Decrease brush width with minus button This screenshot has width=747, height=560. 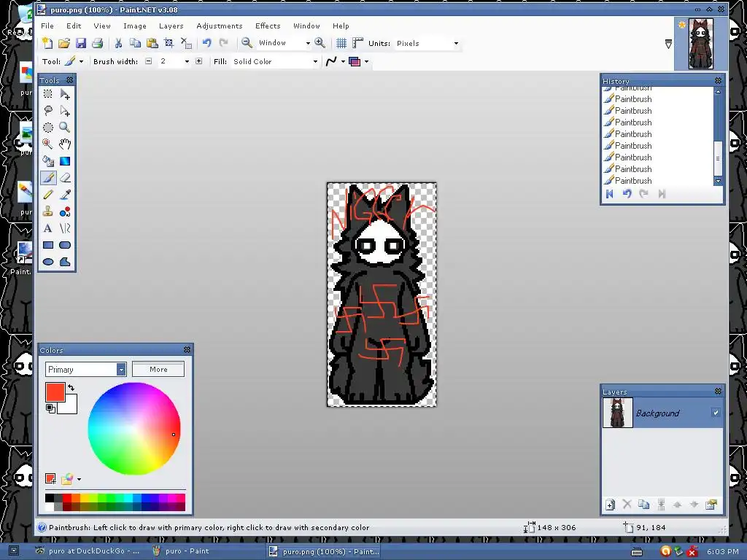pyautogui.click(x=149, y=61)
